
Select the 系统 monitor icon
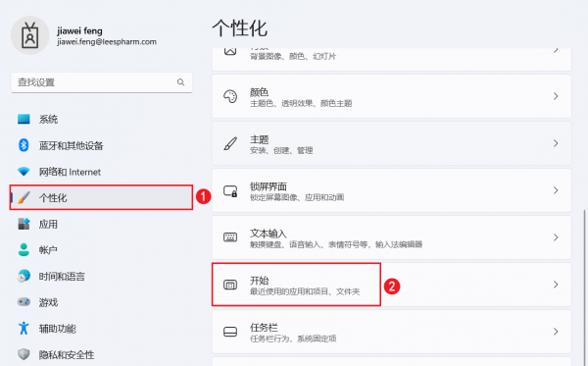[x=24, y=119]
